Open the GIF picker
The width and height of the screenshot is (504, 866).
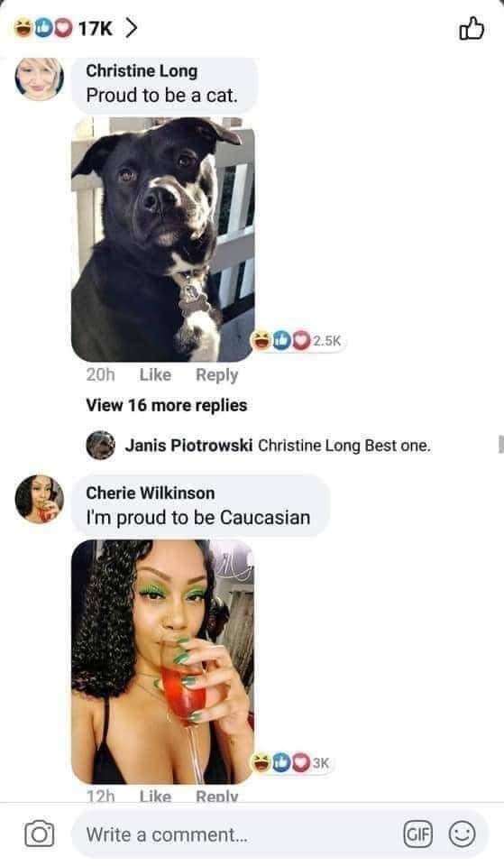[x=417, y=834]
